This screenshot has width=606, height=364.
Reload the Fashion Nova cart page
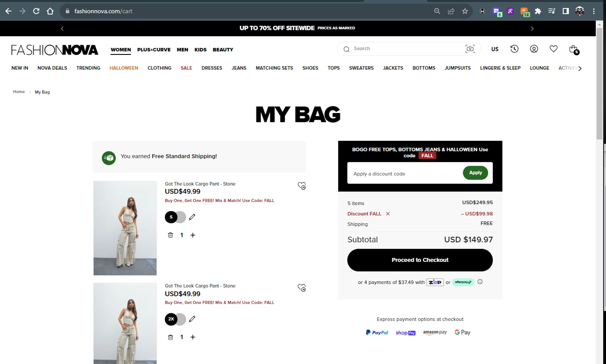[x=36, y=11]
